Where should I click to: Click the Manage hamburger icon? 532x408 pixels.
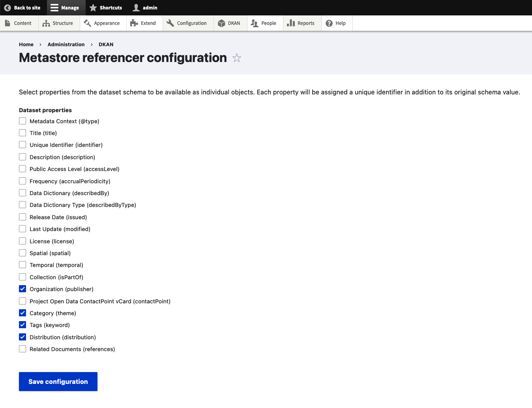point(54,8)
